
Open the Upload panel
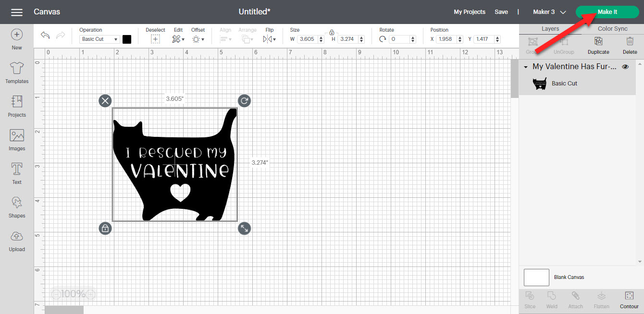(x=17, y=241)
